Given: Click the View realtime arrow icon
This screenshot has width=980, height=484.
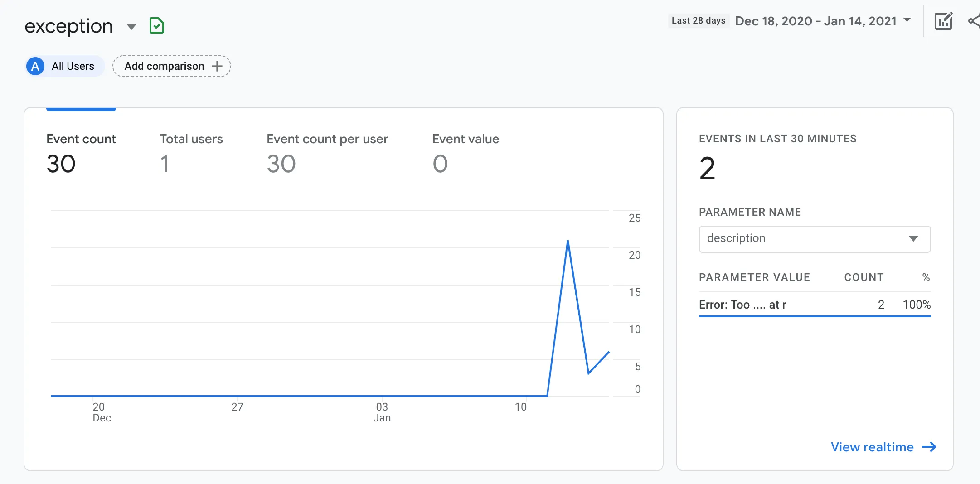Looking at the screenshot, I should [x=929, y=447].
